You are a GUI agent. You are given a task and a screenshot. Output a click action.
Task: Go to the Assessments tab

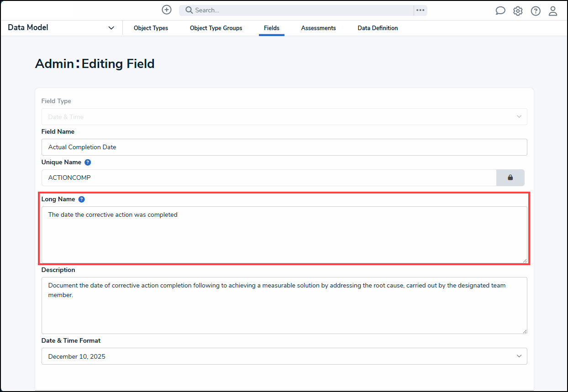pos(318,28)
